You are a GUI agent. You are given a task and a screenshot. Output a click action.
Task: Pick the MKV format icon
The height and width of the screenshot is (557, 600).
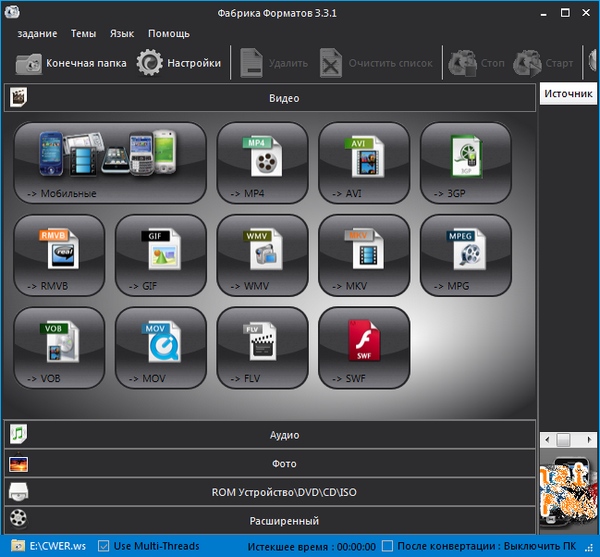[x=364, y=255]
